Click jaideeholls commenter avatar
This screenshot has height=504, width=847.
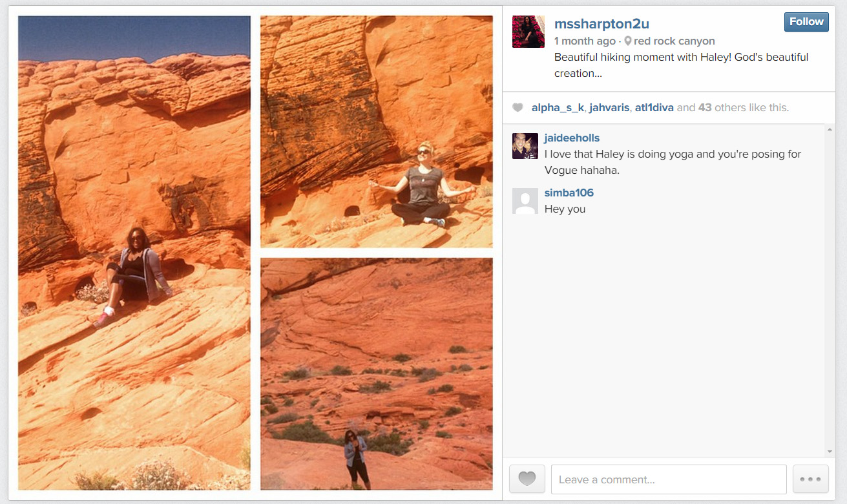click(525, 146)
